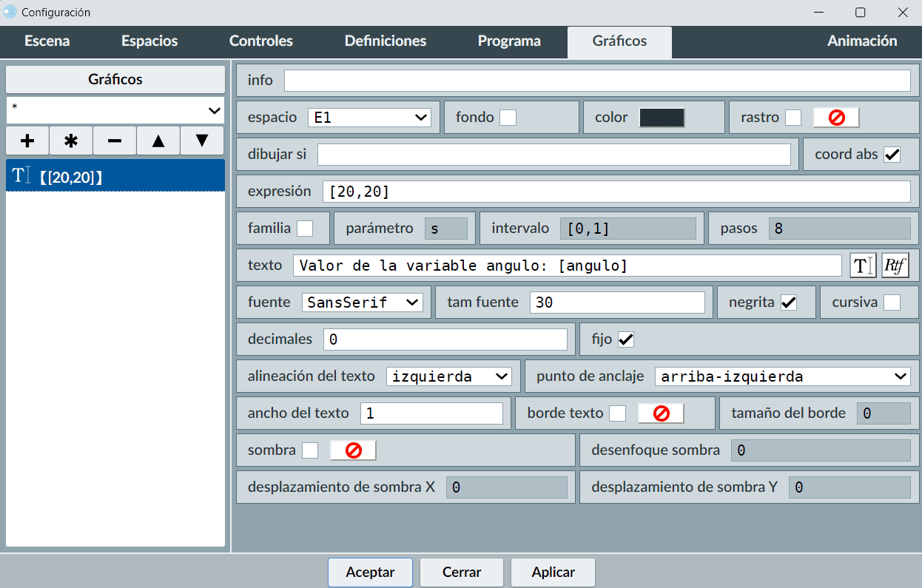Disable the coord abs checkbox
922x588 pixels.
pos(892,155)
